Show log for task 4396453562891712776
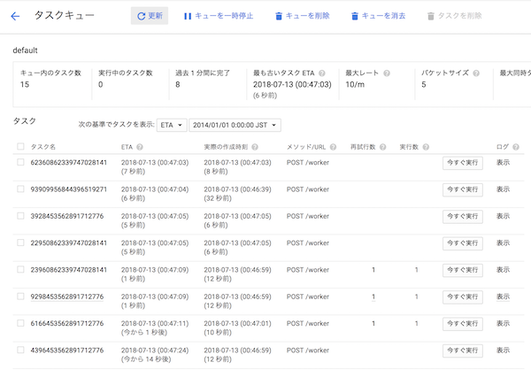531x370 pixels. click(x=503, y=350)
